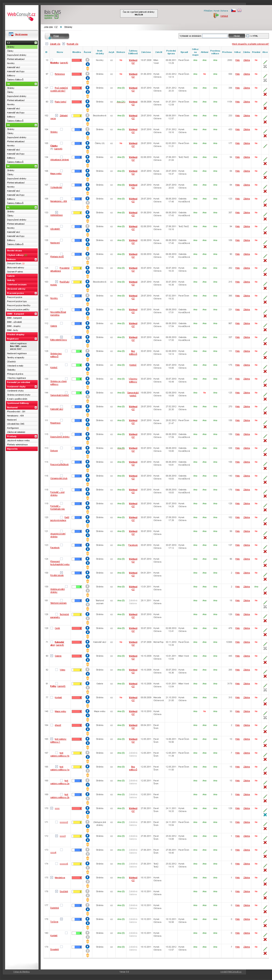272x980 pixels.
Task: Click the Odhlásit logout link
Action: 224,16
